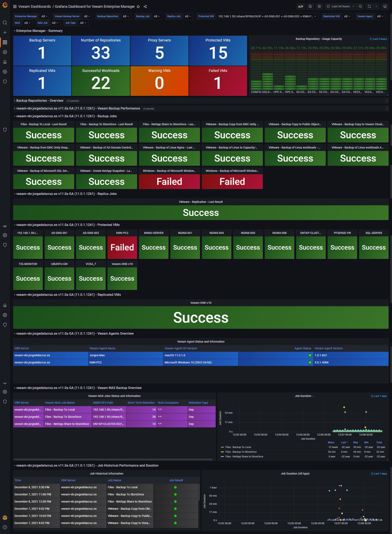Click the NAS jobs table horizontal scrollbar
The height and width of the screenshot is (534, 392).
113,460
